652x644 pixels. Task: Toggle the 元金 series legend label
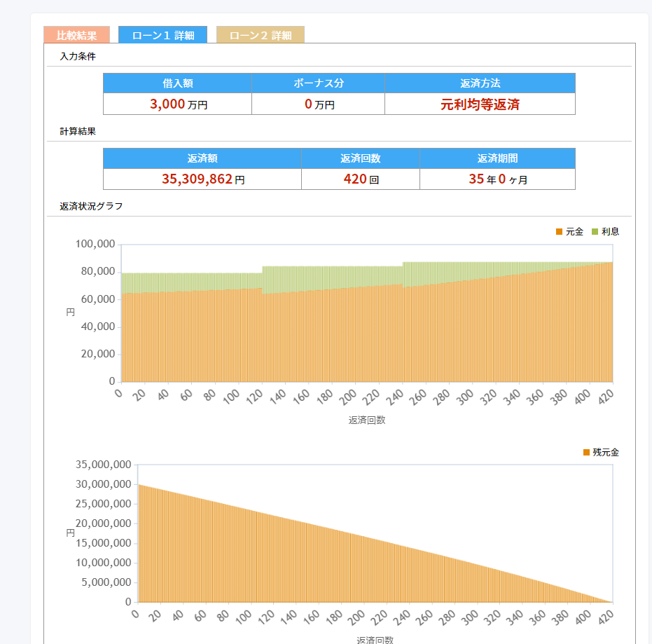(574, 232)
